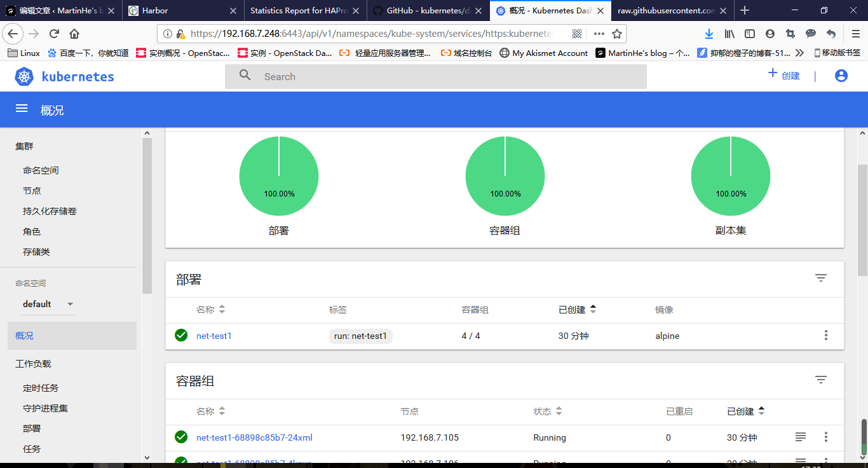Open the net-test1 deployment link
The height and width of the screenshot is (468, 868).
[x=214, y=336]
